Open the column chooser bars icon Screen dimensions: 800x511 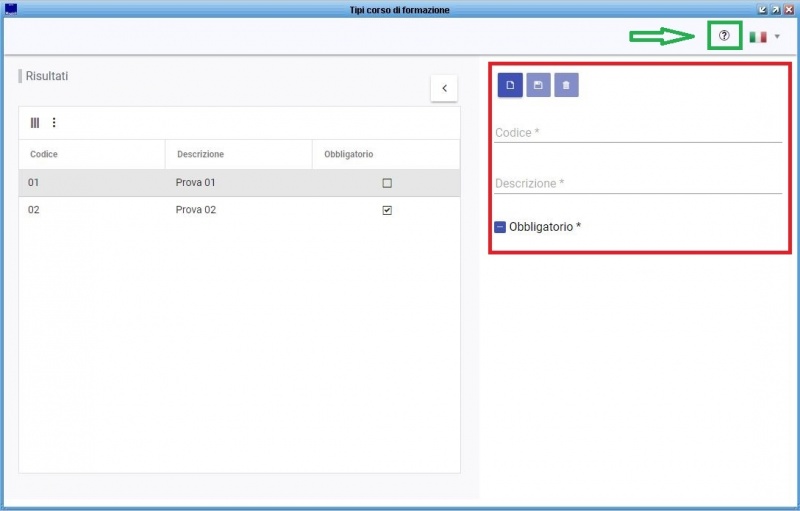tap(35, 122)
